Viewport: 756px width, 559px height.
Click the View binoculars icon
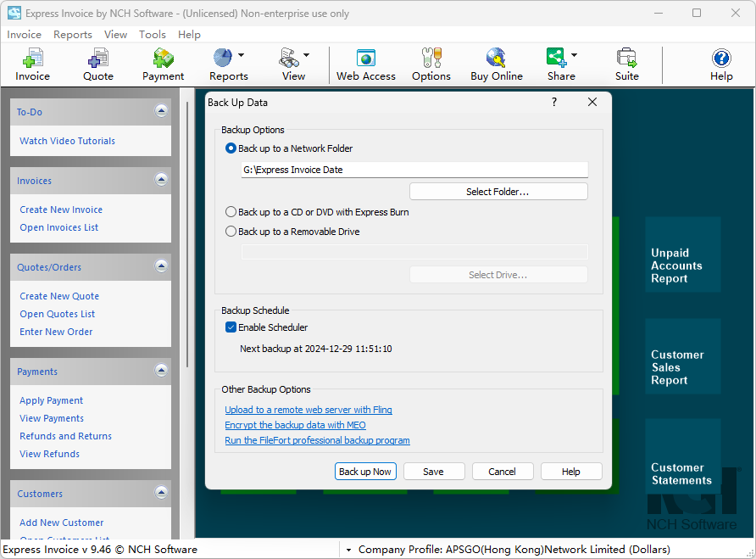[x=288, y=58]
